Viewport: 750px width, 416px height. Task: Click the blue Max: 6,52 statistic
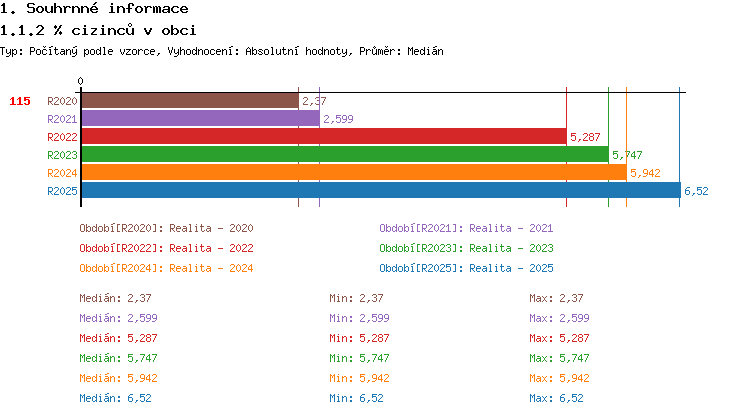pos(556,398)
